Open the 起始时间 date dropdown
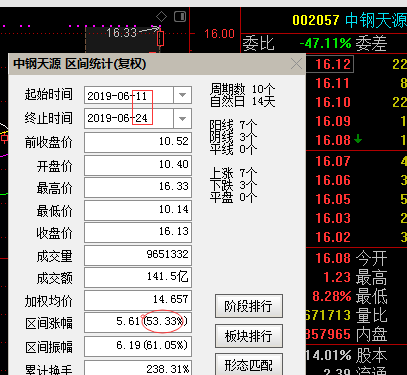The image size is (407, 375). pos(182,95)
